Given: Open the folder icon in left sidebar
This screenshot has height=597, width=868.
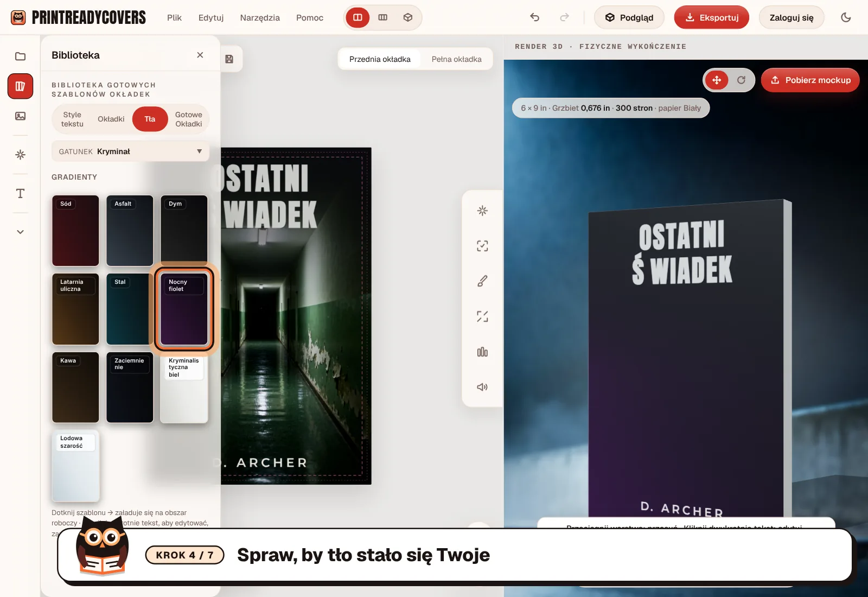Looking at the screenshot, I should [20, 56].
